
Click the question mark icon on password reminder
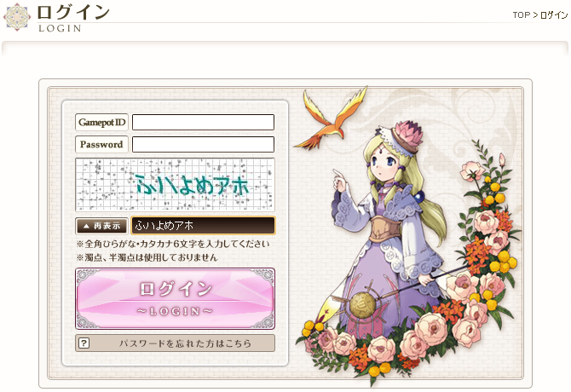pyautogui.click(x=84, y=343)
